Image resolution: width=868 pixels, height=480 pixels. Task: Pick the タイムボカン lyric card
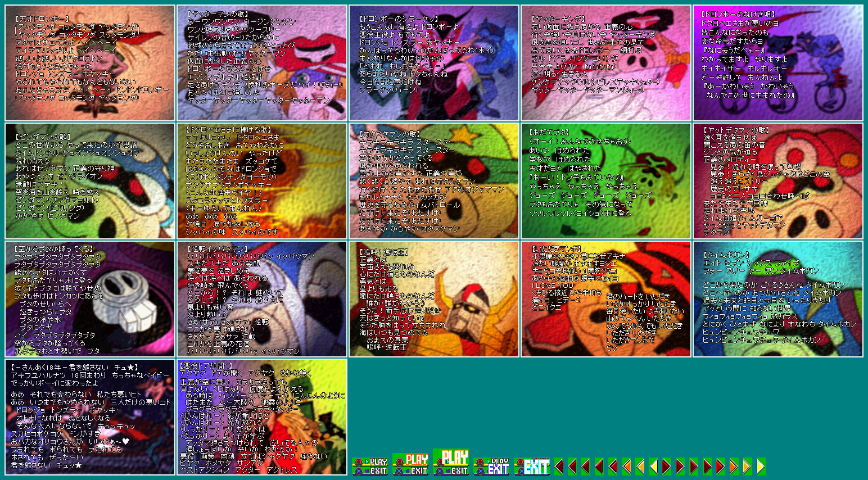(x=778, y=299)
